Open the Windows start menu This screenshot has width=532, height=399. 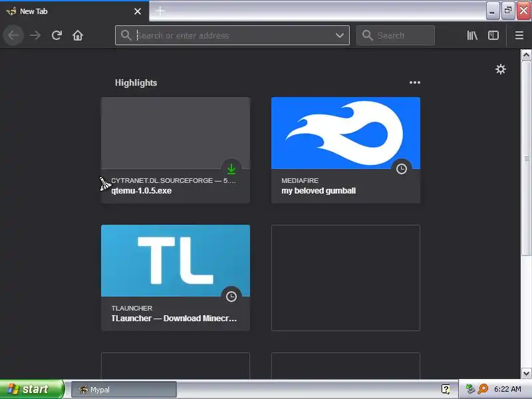pyautogui.click(x=32, y=389)
